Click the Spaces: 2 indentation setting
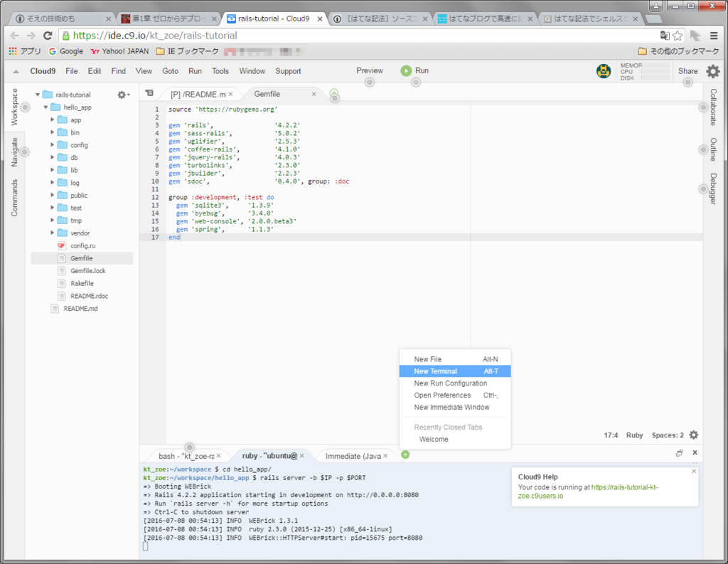Screen dimensions: 728x564 point(668,435)
